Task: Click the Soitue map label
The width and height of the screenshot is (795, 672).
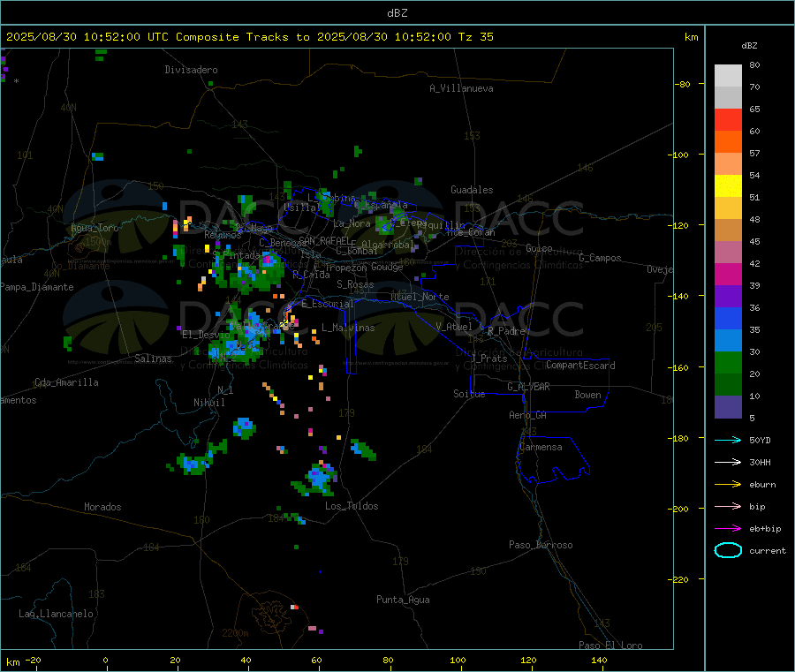Action: pyautogui.click(x=469, y=394)
